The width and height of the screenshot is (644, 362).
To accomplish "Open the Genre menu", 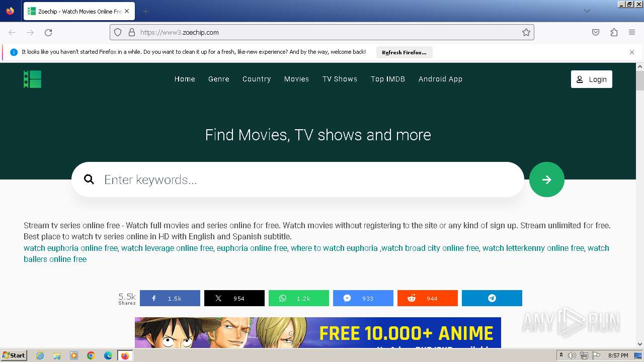I will point(219,79).
